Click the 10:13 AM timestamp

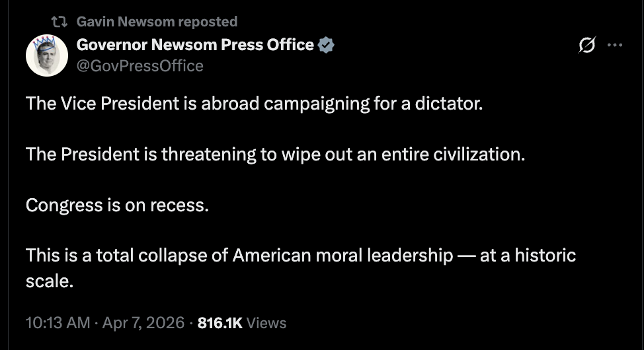58,322
